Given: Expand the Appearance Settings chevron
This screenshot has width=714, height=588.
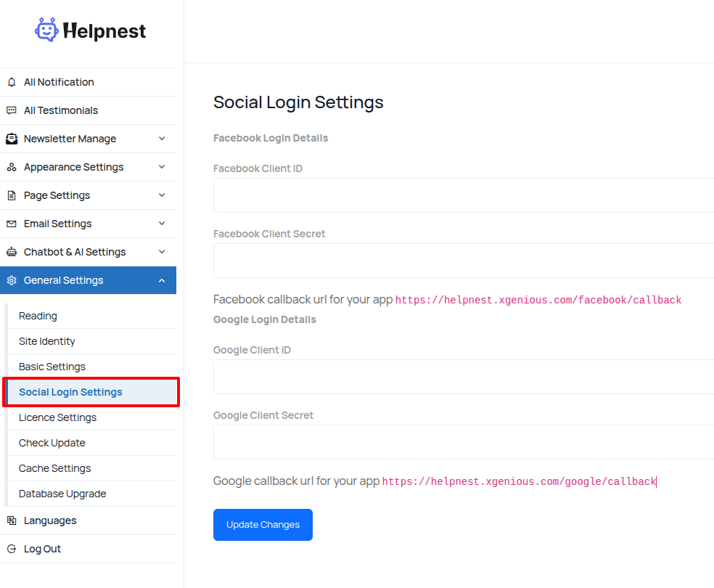Looking at the screenshot, I should coord(162,167).
